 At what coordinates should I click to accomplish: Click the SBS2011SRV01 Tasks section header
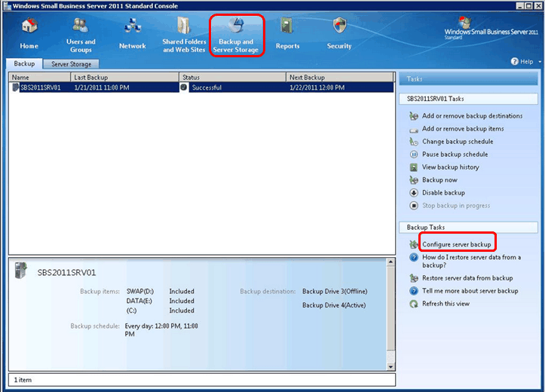click(468, 99)
